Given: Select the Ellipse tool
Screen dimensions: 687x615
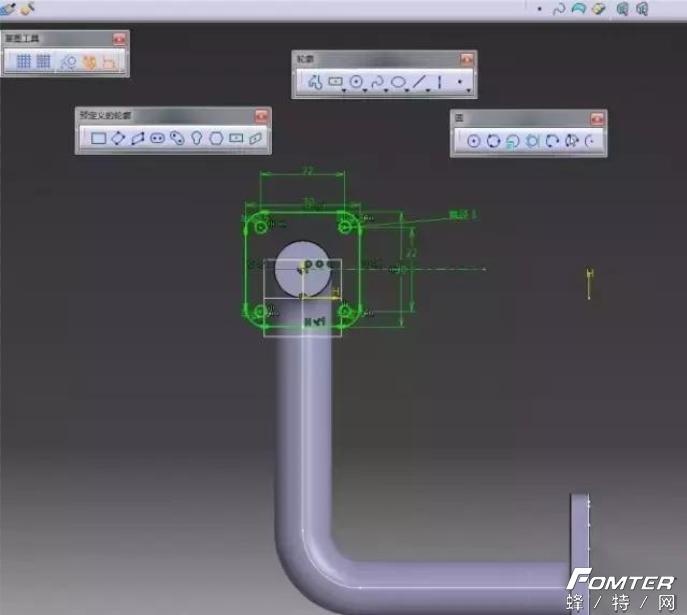Looking at the screenshot, I should coord(398,82).
